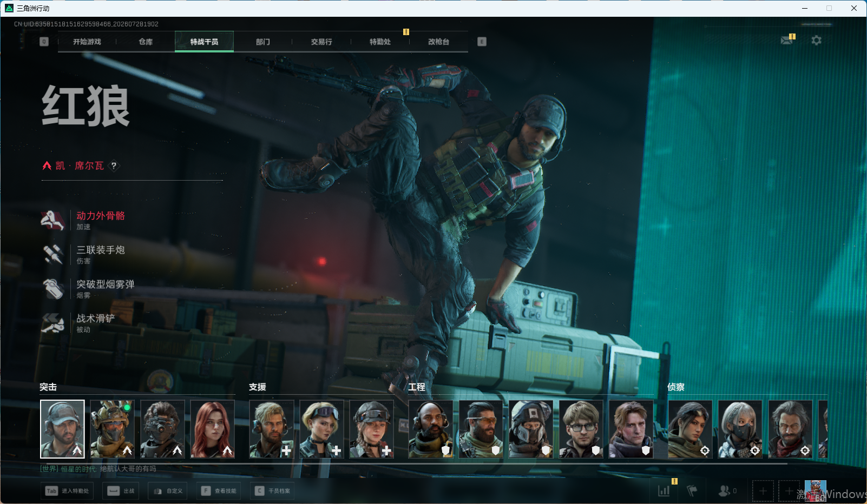867x504 pixels.
Task: Click the Q key previous-tab icon
Action: [44, 42]
